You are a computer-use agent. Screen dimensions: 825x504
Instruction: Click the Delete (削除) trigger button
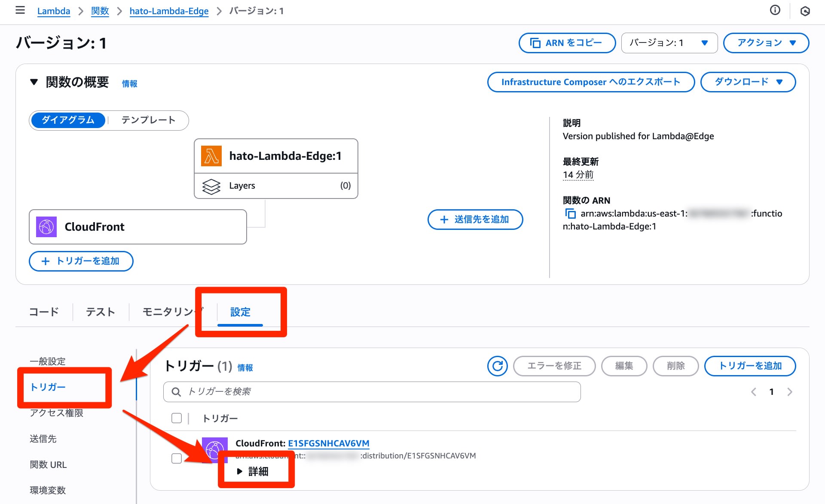point(676,366)
